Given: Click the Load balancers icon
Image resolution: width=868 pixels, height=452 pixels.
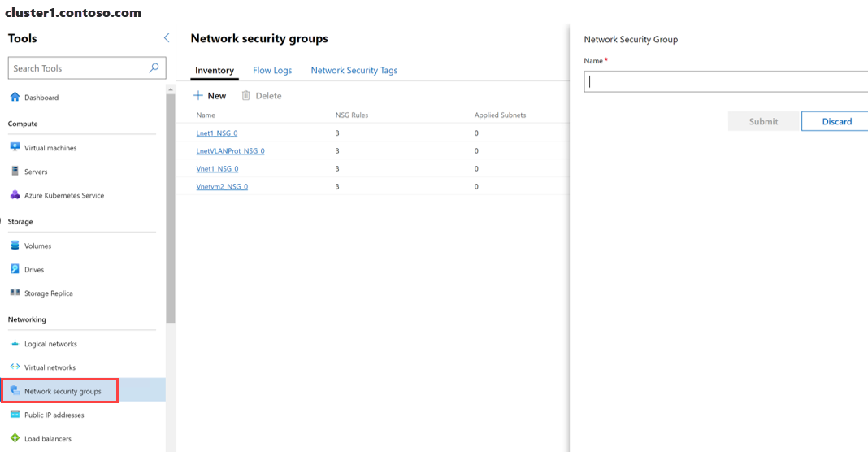Looking at the screenshot, I should coord(15,438).
